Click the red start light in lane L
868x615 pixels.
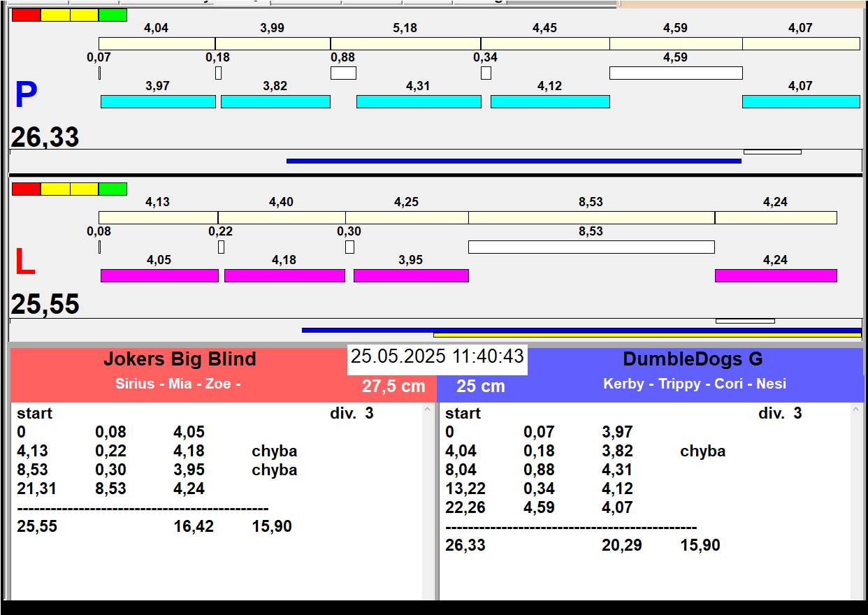[27, 189]
